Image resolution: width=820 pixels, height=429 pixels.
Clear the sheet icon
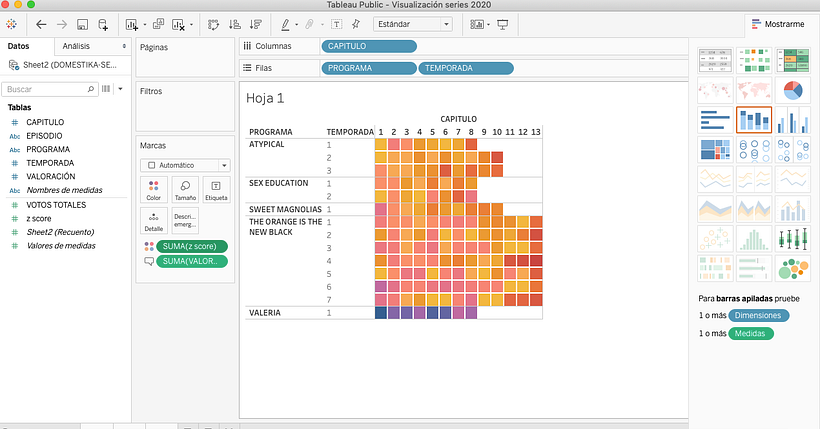coord(178,24)
